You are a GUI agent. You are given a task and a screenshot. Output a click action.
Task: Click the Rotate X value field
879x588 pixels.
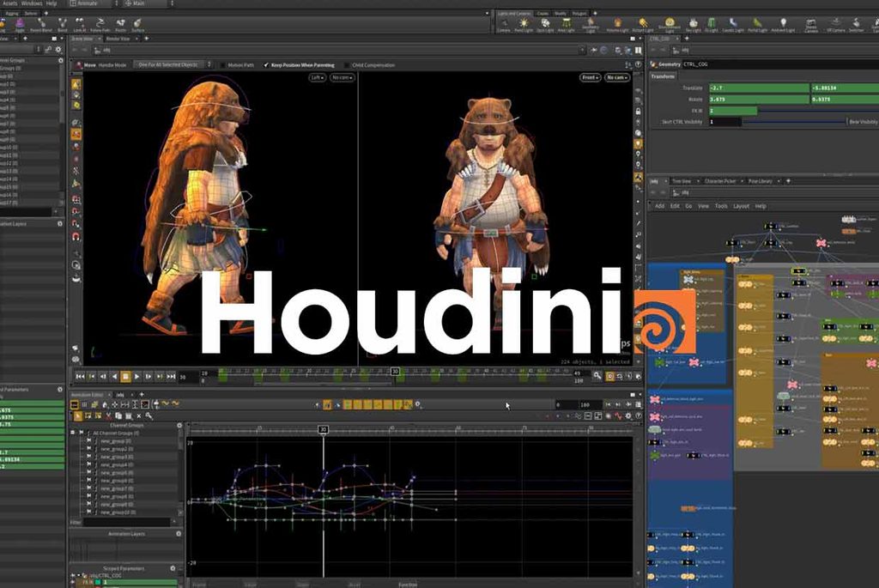759,100
